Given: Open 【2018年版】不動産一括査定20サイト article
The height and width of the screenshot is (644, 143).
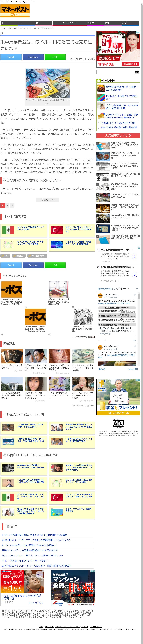Looking at the screenshot, I should (24, 428).
